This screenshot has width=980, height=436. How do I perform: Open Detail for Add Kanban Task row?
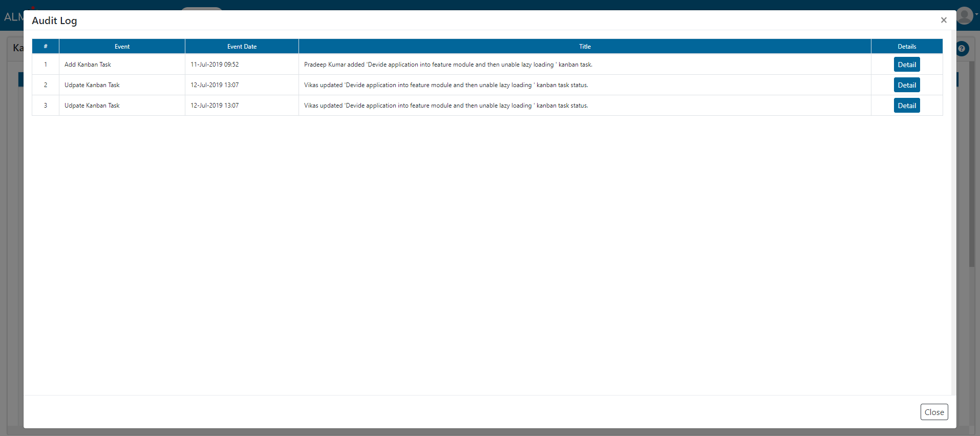(907, 65)
